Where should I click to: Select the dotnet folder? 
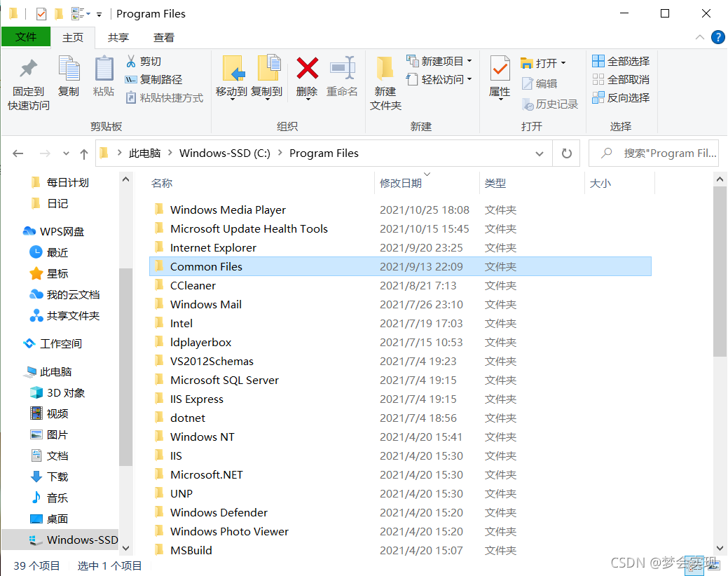(x=400, y=418)
